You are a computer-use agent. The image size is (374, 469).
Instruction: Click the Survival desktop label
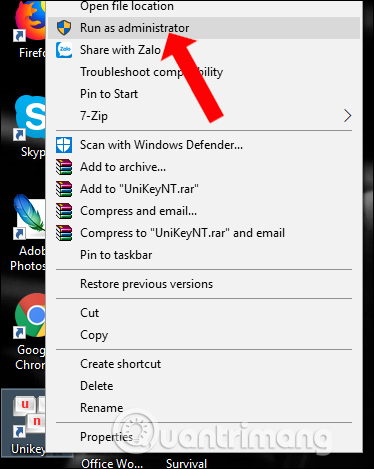(186, 463)
